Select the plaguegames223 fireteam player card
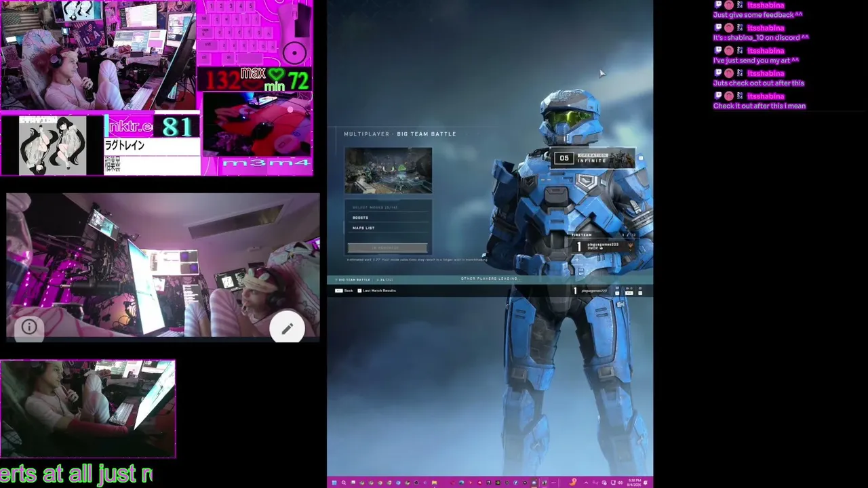This screenshot has width=868, height=488. (604, 246)
